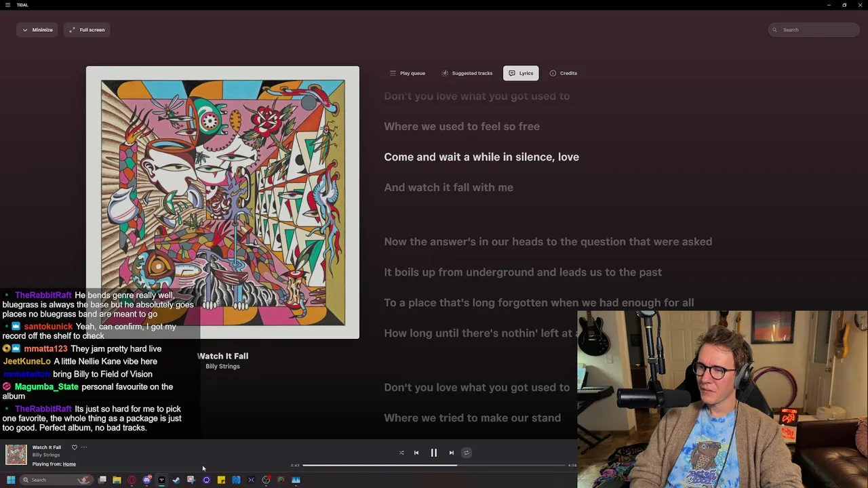868x488 pixels.
Task: Skip to the next track
Action: [452, 453]
